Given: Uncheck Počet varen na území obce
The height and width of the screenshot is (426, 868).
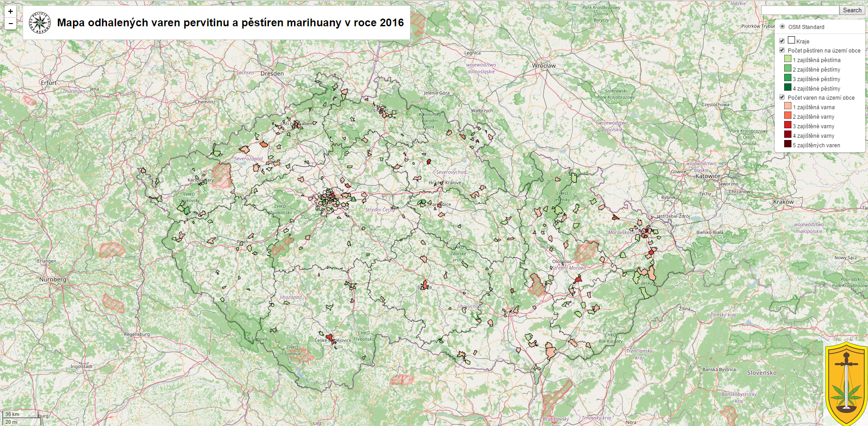Looking at the screenshot, I should coord(782,97).
